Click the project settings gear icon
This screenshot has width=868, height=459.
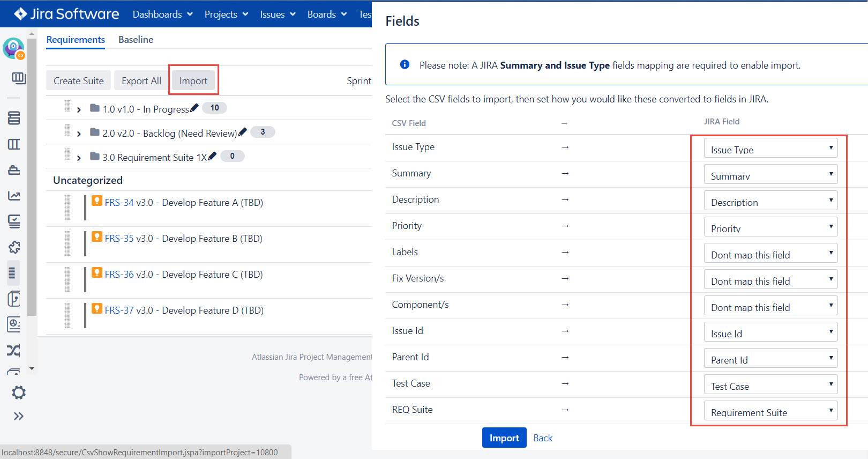pyautogui.click(x=19, y=393)
